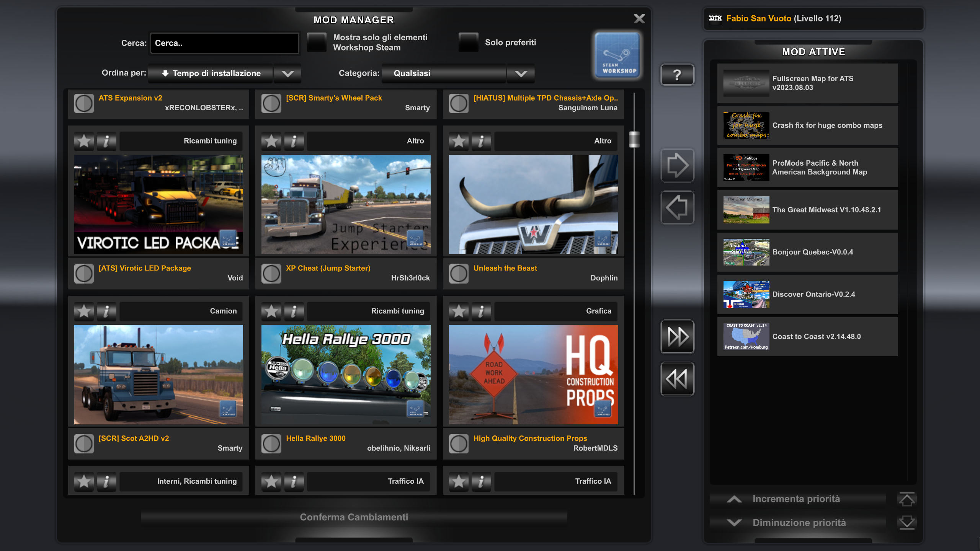Image resolution: width=980 pixels, height=551 pixels.
Task: Open the Steam Workshop button
Action: click(617, 55)
